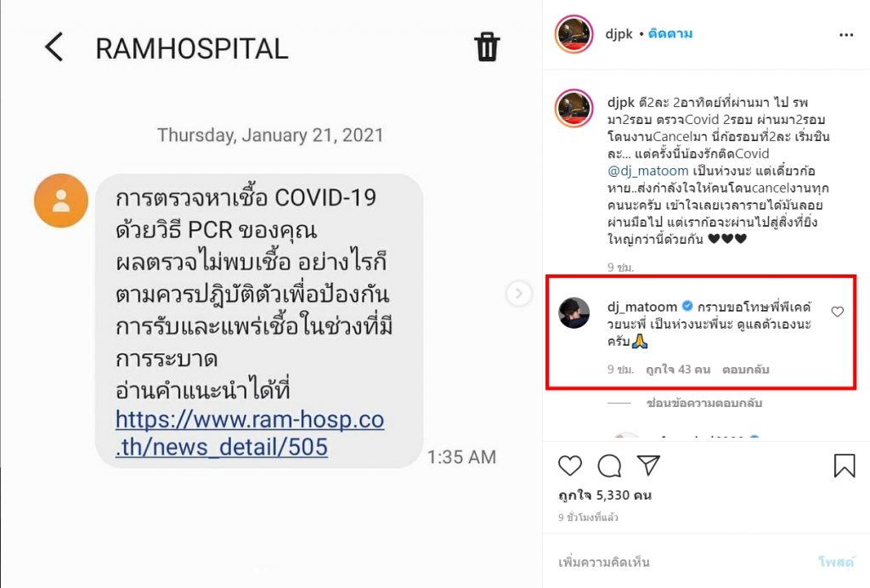View the list of 5,330 post likes
Screen dimensions: 870x588
[x=605, y=495]
